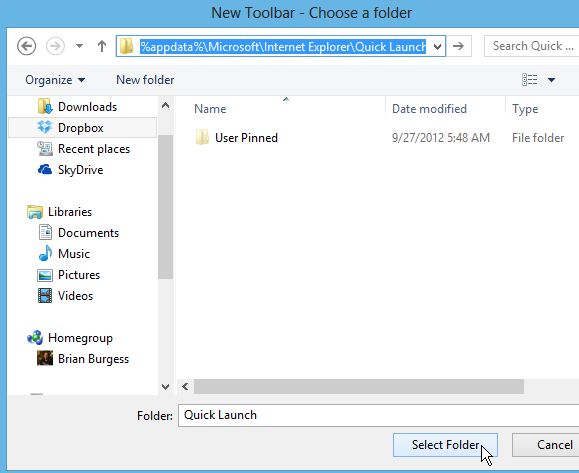The width and height of the screenshot is (579, 473).
Task: Click Brian Burgess user avatar
Action: pyautogui.click(x=45, y=359)
